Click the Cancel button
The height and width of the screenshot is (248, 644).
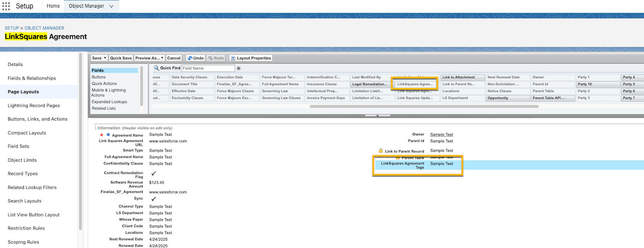click(174, 58)
